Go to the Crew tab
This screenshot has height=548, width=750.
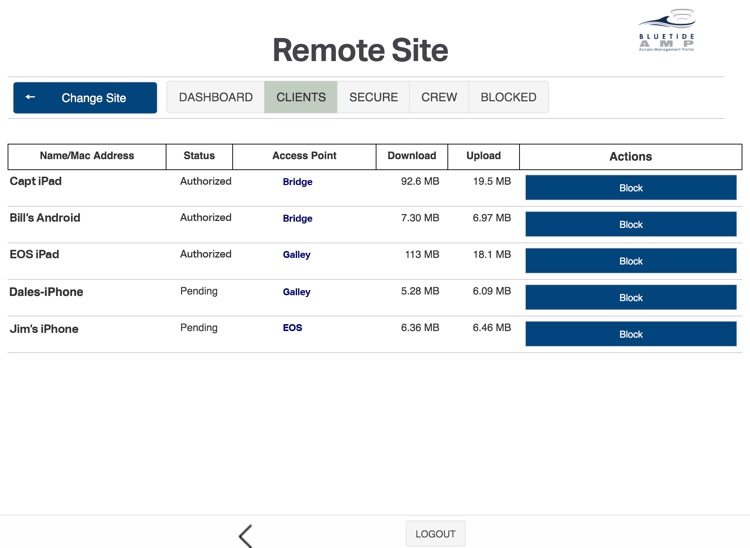click(x=439, y=98)
